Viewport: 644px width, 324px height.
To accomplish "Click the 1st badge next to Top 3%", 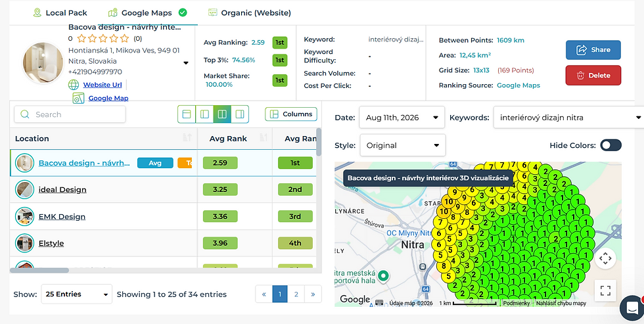I will pos(280,60).
